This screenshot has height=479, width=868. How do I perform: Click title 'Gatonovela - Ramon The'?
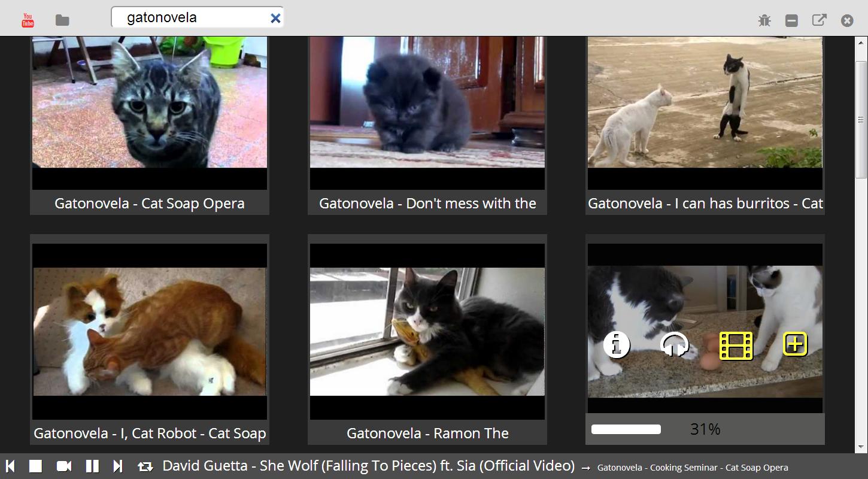(427, 433)
